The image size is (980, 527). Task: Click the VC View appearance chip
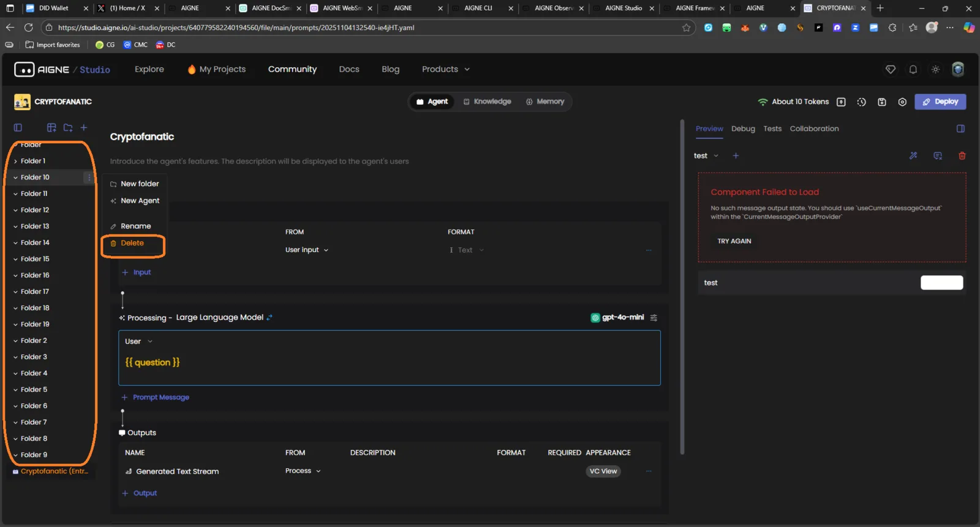coord(603,471)
